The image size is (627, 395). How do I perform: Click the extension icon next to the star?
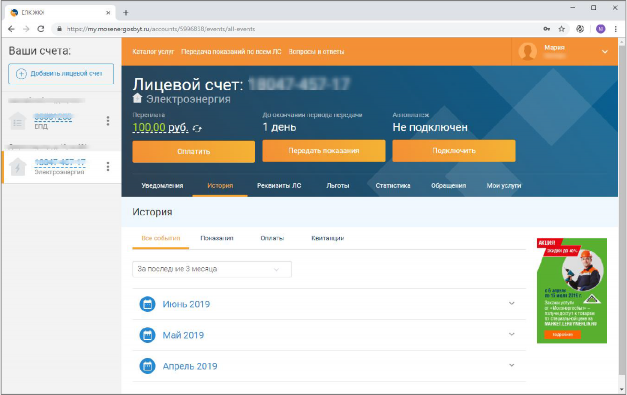pyautogui.click(x=580, y=29)
